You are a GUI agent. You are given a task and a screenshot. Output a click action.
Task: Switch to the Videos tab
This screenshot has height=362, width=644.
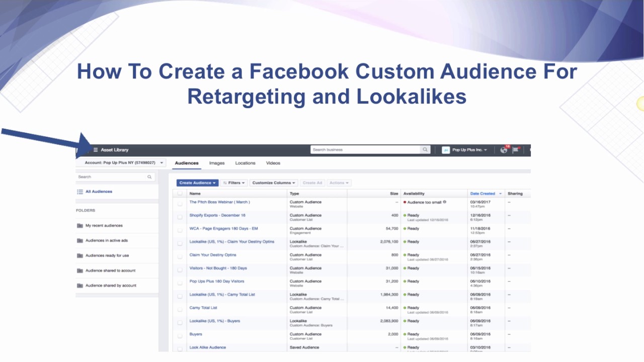click(273, 163)
